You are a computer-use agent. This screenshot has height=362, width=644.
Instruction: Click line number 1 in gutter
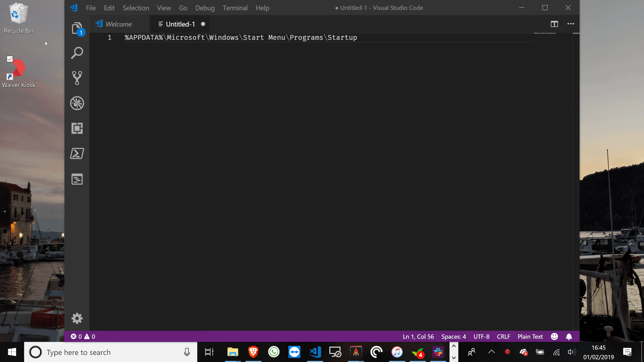pyautogui.click(x=109, y=38)
